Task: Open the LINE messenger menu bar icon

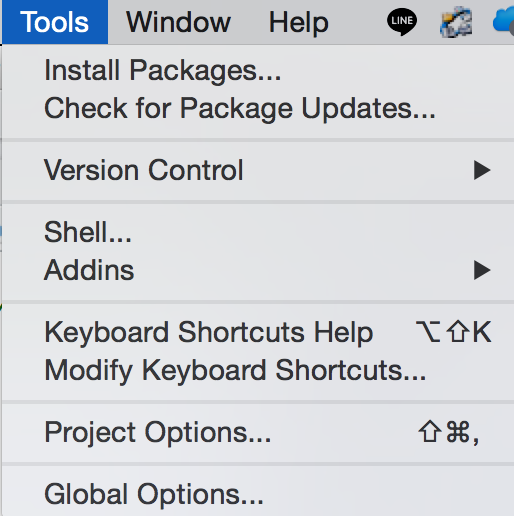Action: tap(402, 22)
